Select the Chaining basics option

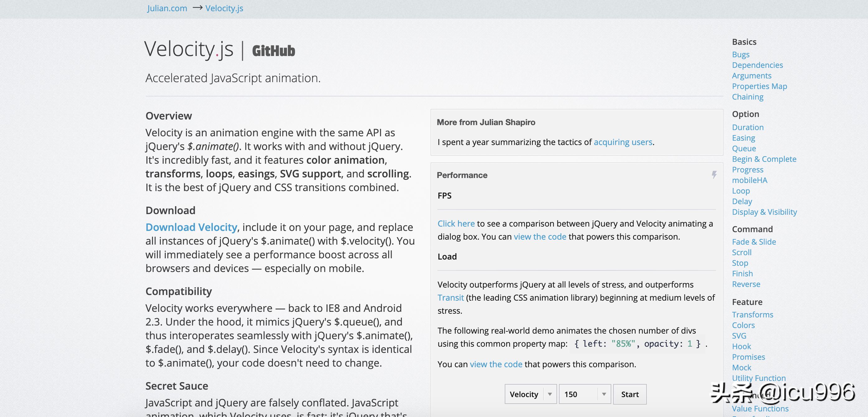(747, 97)
